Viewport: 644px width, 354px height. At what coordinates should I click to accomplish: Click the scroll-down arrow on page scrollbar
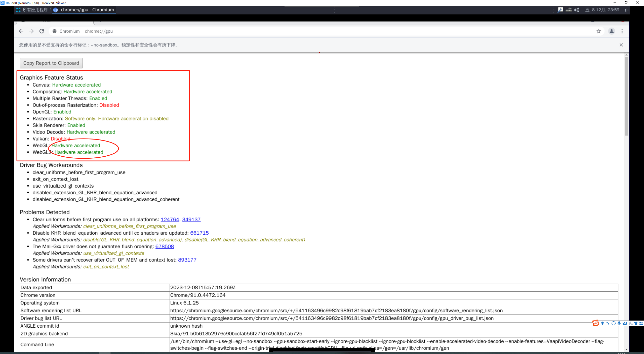point(626,349)
